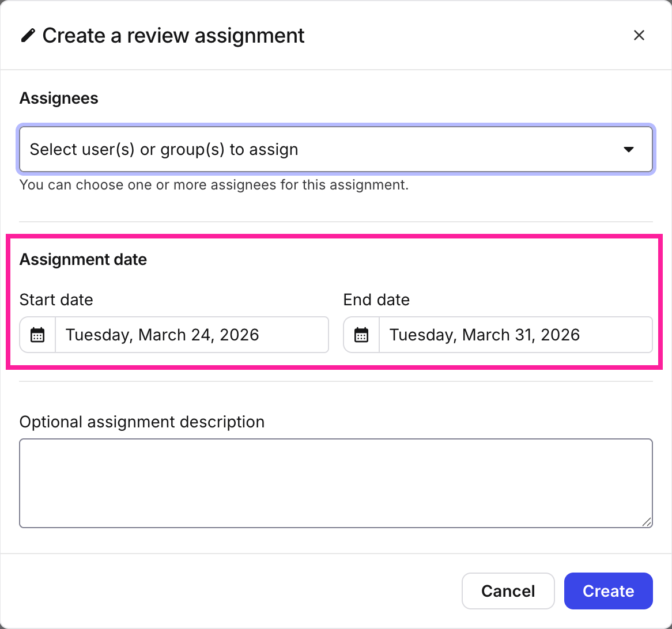Click the 'Assignment date' section heading
The width and height of the screenshot is (672, 629).
[83, 260]
